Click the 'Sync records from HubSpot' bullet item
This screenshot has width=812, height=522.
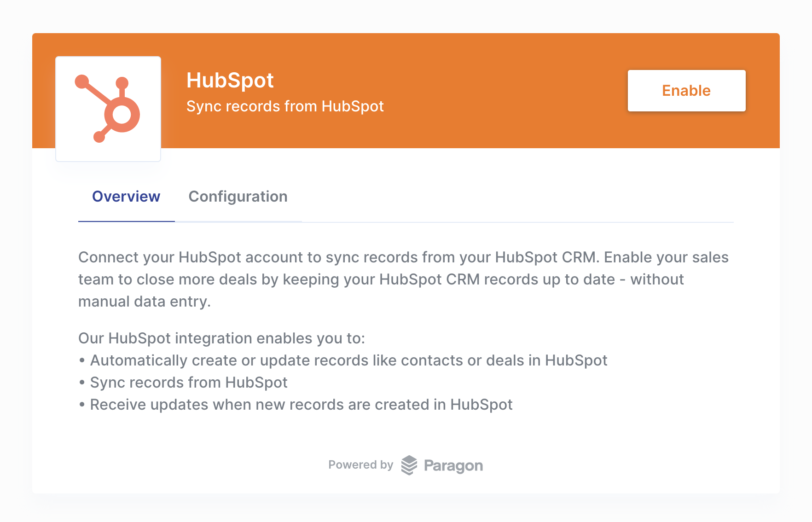coord(183,383)
